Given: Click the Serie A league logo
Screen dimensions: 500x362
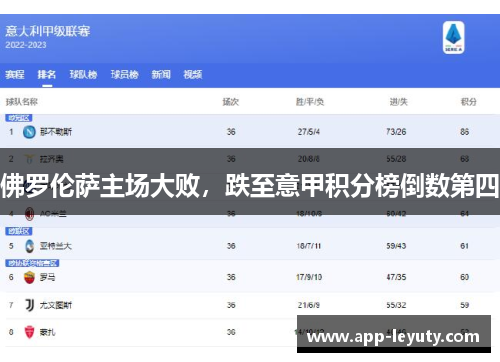Looking at the screenshot, I should (x=453, y=37).
